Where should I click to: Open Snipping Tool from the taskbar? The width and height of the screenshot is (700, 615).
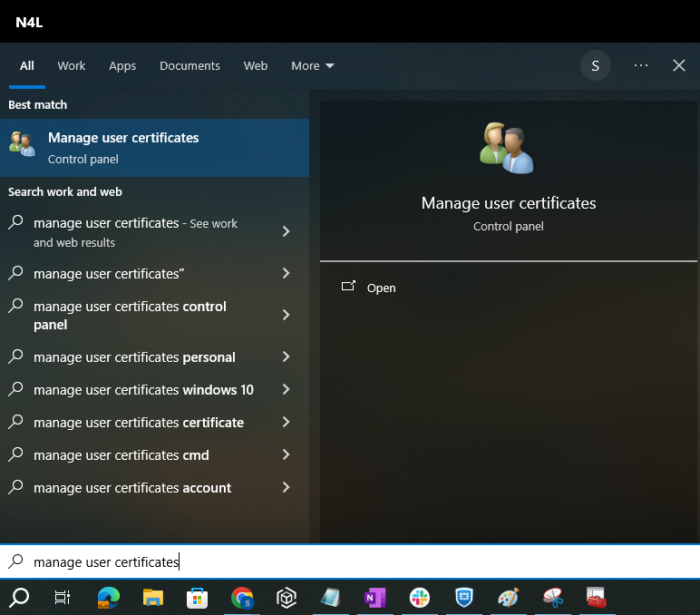click(552, 597)
